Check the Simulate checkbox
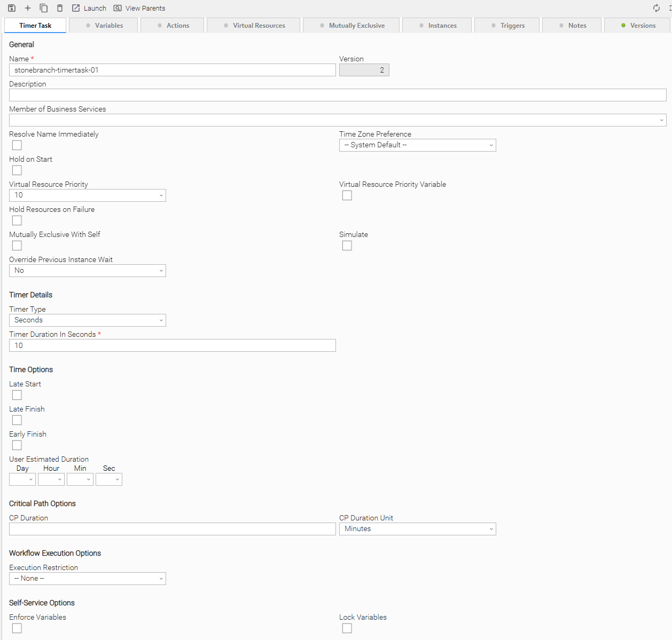Screen dimensions: 672x640 [x=347, y=246]
